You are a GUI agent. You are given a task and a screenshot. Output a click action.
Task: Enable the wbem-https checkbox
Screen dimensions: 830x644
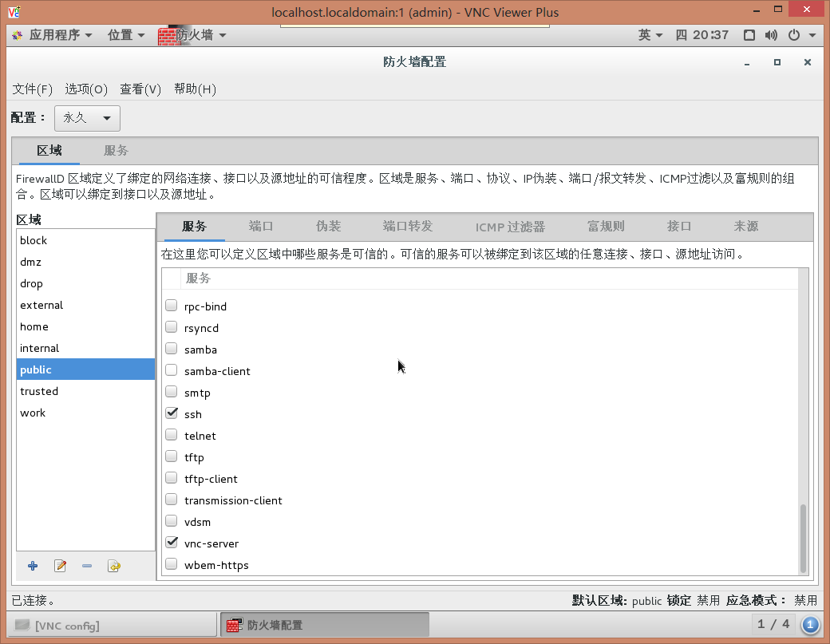pos(171,564)
